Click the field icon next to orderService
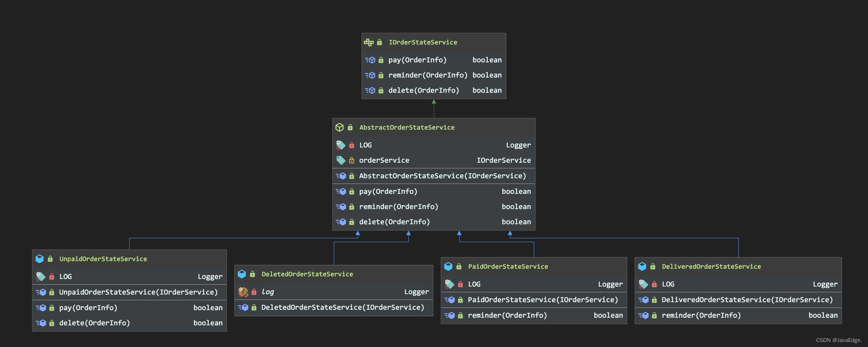This screenshot has height=347, width=868. tap(341, 160)
